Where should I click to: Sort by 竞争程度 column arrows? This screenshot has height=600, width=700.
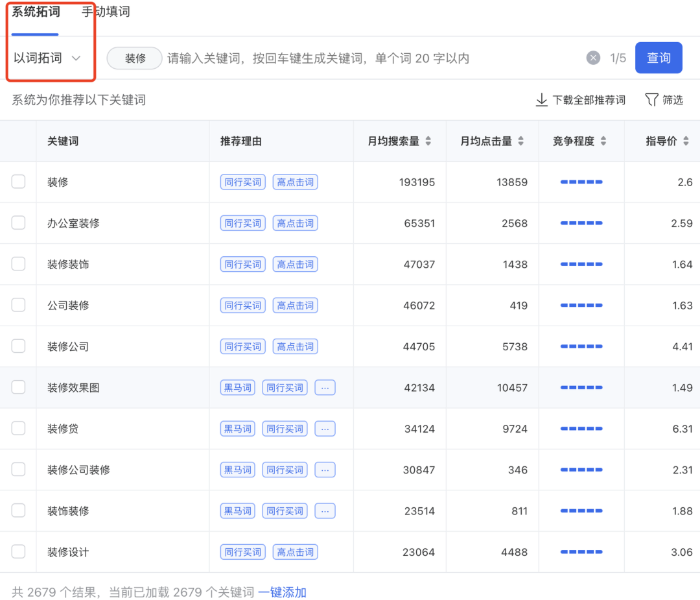tap(603, 141)
